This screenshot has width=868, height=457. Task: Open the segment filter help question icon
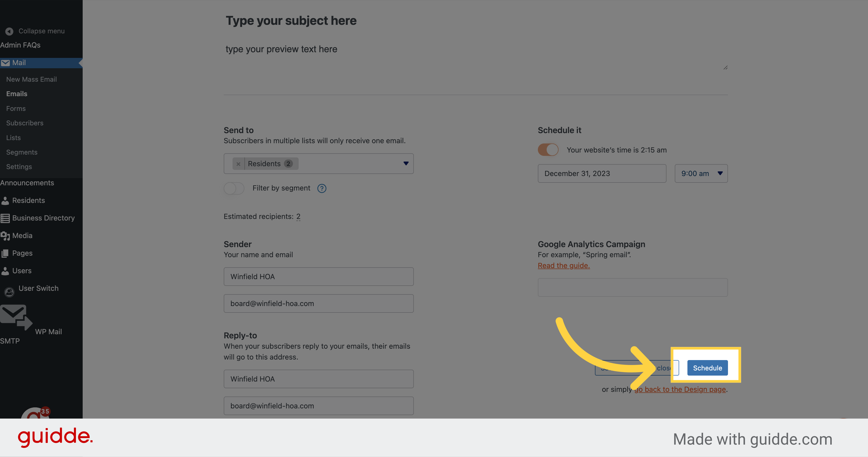coord(322,188)
